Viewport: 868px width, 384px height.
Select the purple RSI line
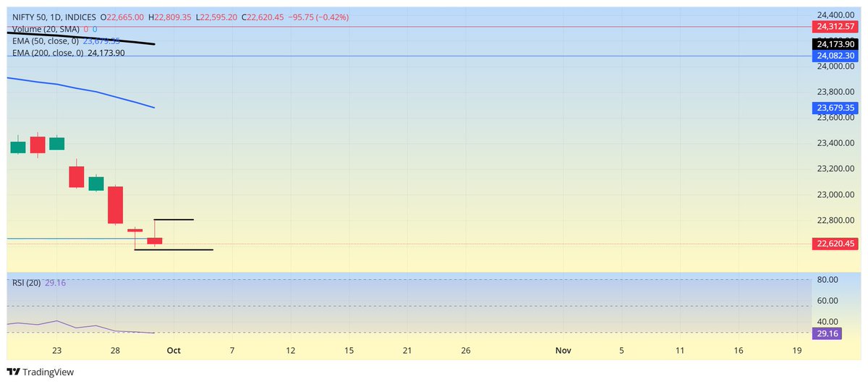(x=81, y=327)
